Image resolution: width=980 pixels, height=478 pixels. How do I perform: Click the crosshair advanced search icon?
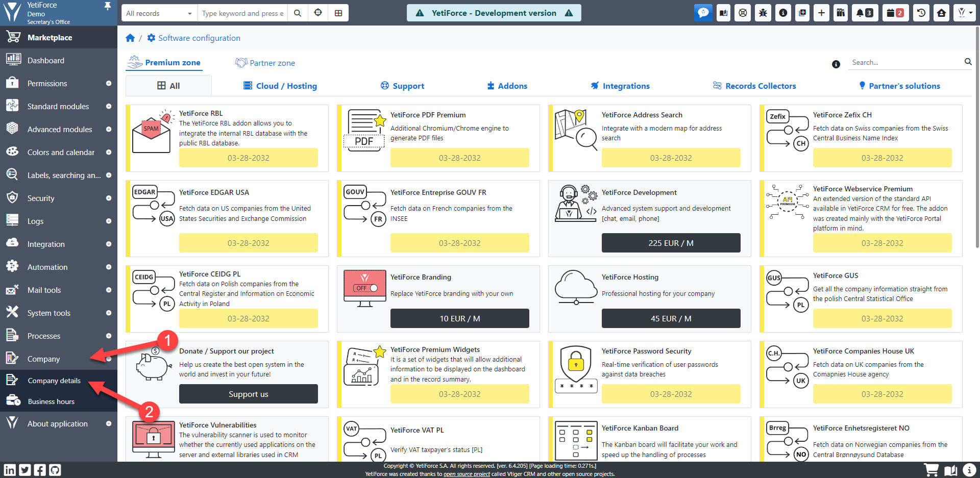click(318, 13)
